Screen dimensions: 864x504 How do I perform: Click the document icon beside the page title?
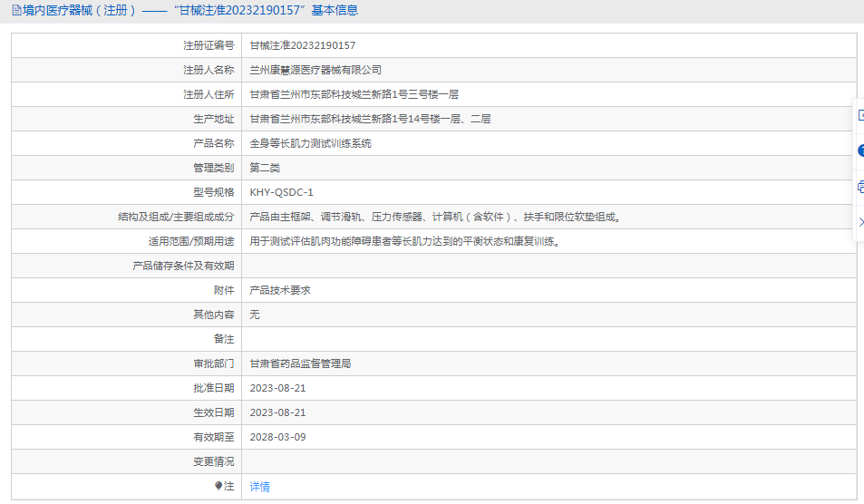point(16,11)
